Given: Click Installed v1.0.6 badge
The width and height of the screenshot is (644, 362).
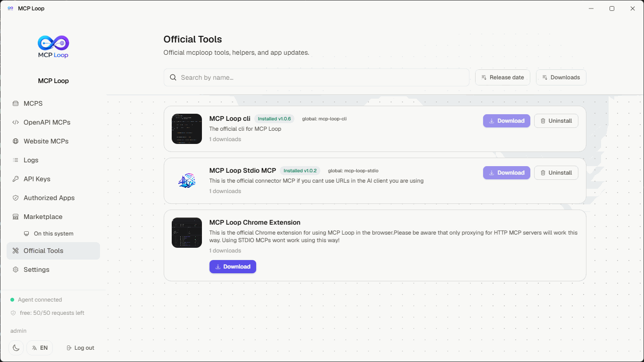Looking at the screenshot, I should pos(274,119).
